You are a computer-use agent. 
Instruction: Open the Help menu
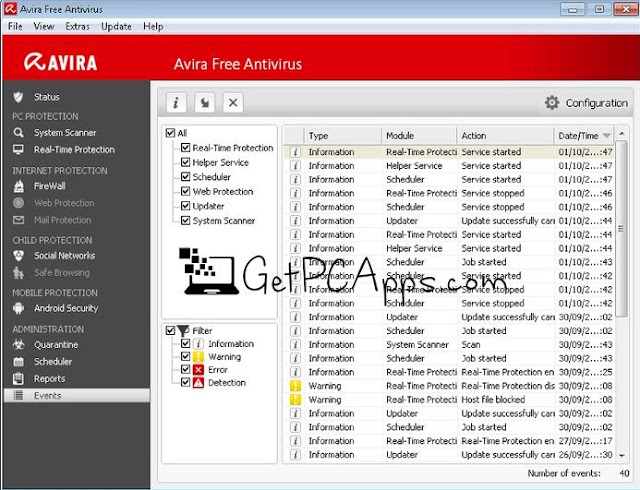click(153, 27)
